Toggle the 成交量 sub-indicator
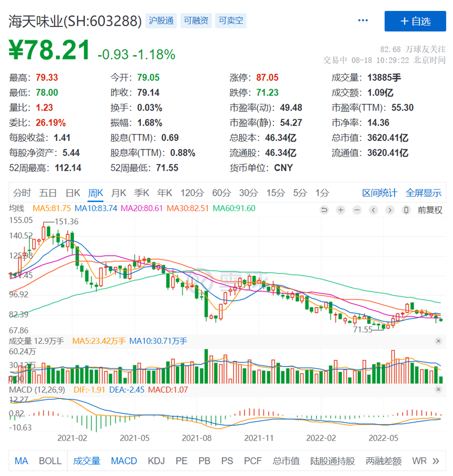453x476 pixels. pyautogui.click(x=86, y=461)
